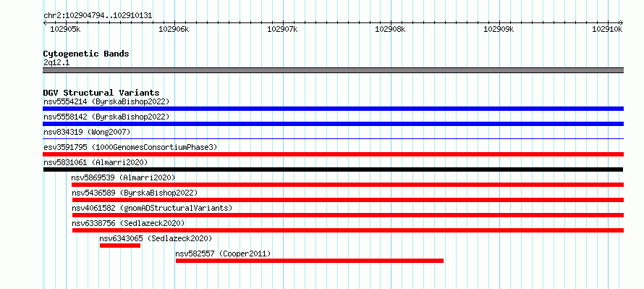Viewport: 644px width, 289px height.
Task: Click the thin blue line for nsv834319
Action: (x=333, y=139)
